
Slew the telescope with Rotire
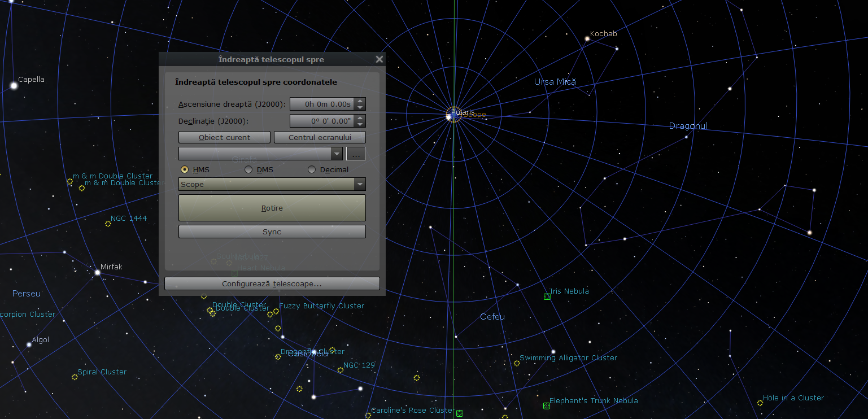pos(272,208)
